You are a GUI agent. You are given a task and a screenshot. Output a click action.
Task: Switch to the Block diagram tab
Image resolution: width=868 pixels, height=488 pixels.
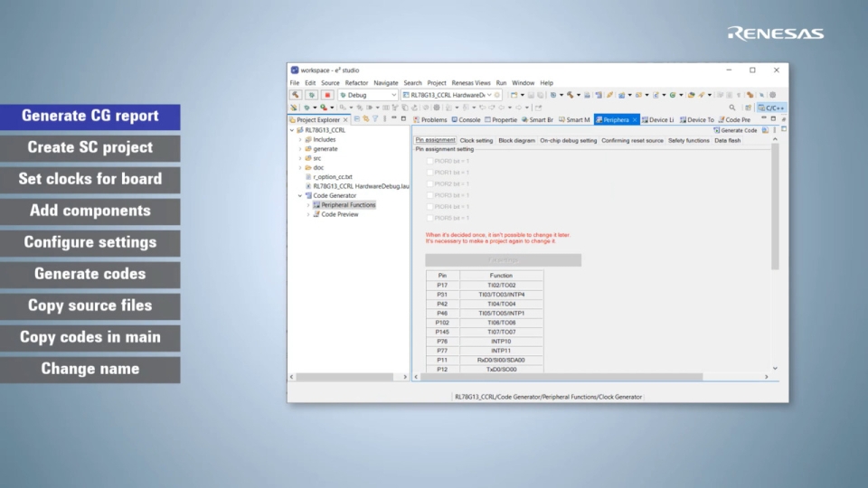(x=516, y=141)
